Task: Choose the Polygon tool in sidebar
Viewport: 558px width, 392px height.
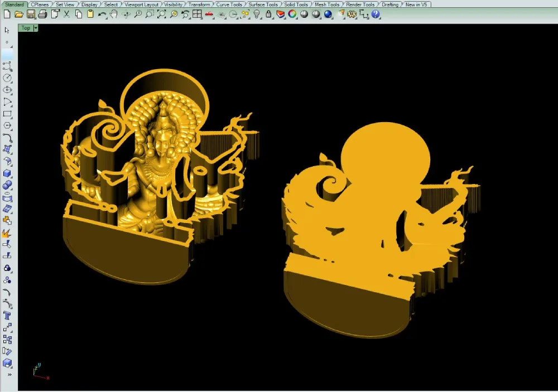Action: coord(7,125)
